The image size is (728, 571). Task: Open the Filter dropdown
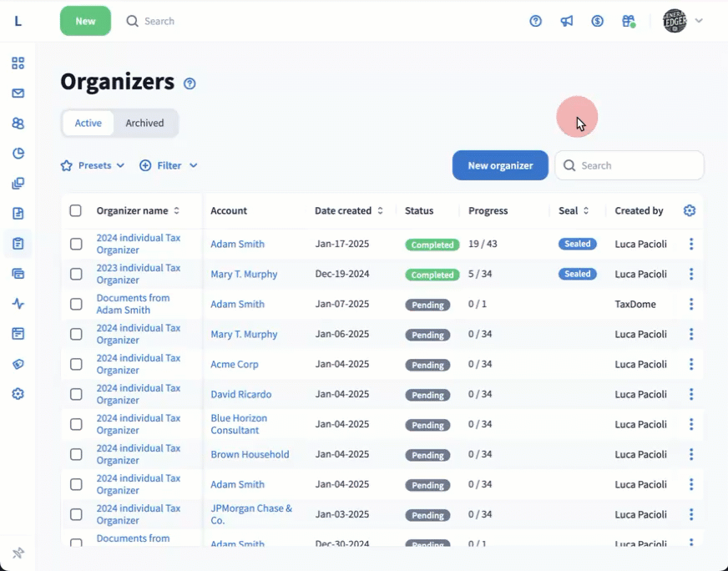(x=169, y=165)
